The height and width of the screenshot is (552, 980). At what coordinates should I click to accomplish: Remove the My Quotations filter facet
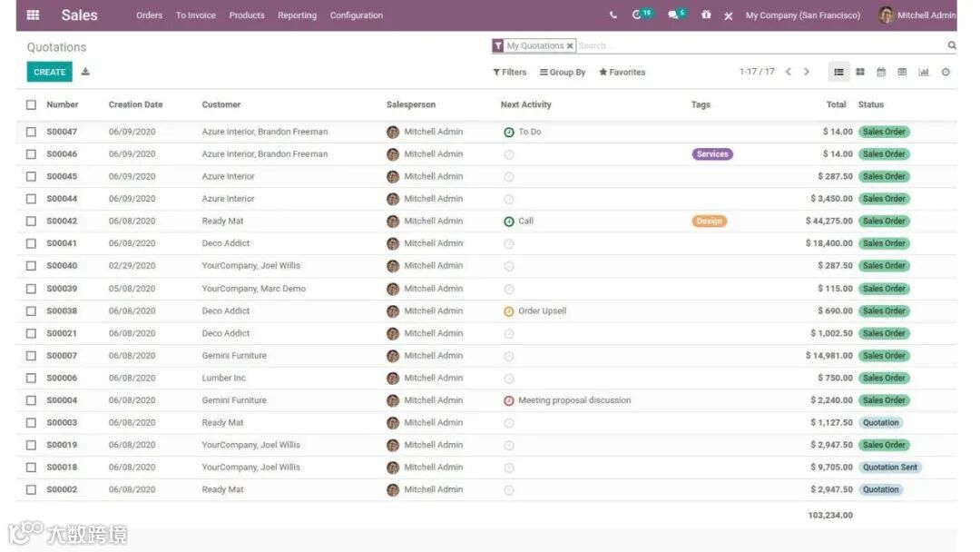coord(570,45)
